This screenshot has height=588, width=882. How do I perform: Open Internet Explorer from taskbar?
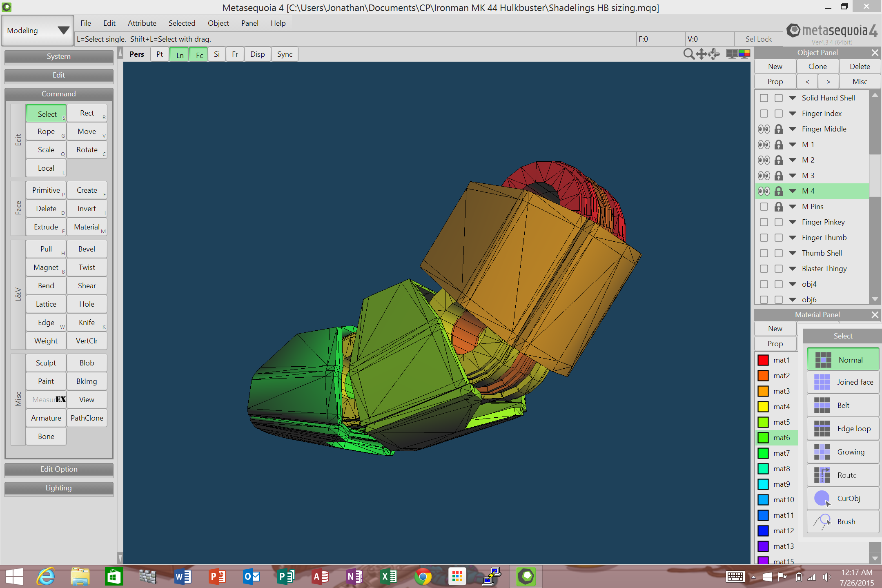(46, 577)
